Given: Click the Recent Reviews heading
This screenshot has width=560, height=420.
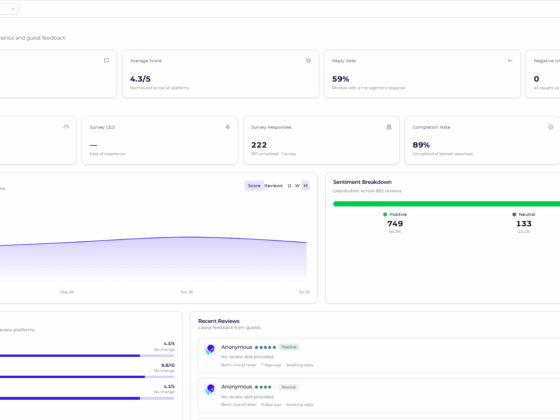Looking at the screenshot, I should click(x=219, y=321).
